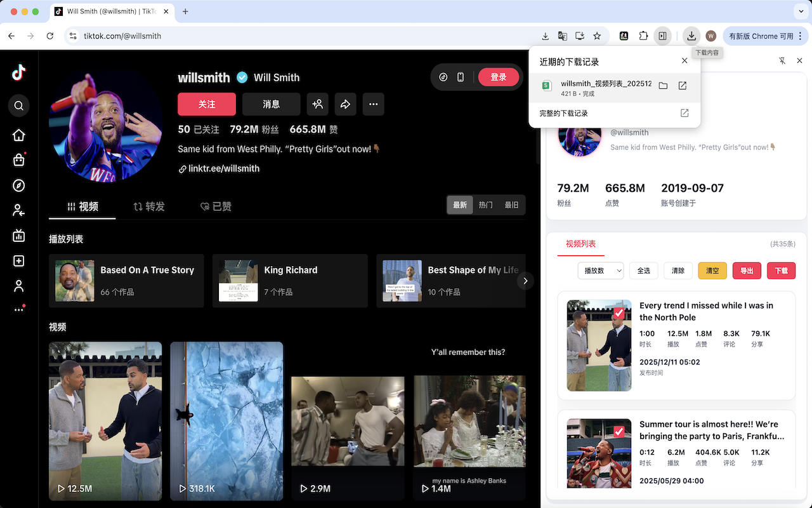Select the Will Smith TikTok browser tab
This screenshot has height=508, width=812.
(112, 11)
